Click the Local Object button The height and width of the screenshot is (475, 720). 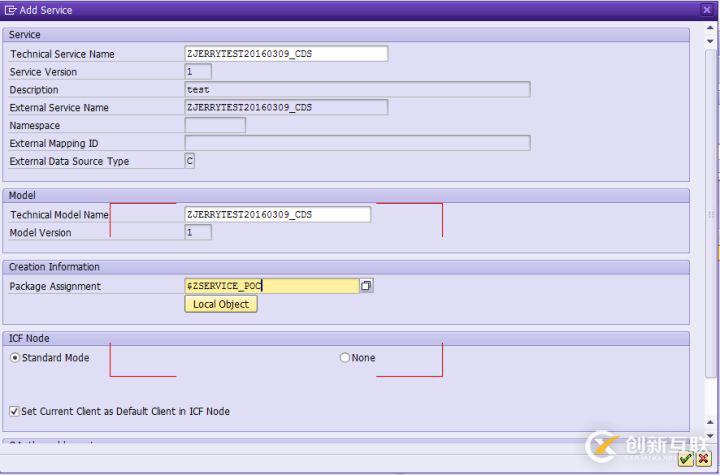click(221, 304)
